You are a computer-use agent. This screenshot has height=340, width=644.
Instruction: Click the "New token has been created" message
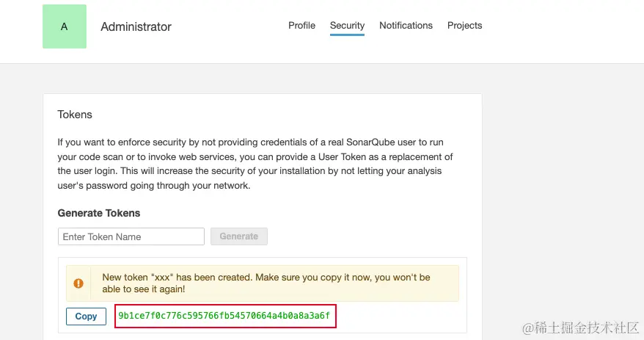coord(266,278)
